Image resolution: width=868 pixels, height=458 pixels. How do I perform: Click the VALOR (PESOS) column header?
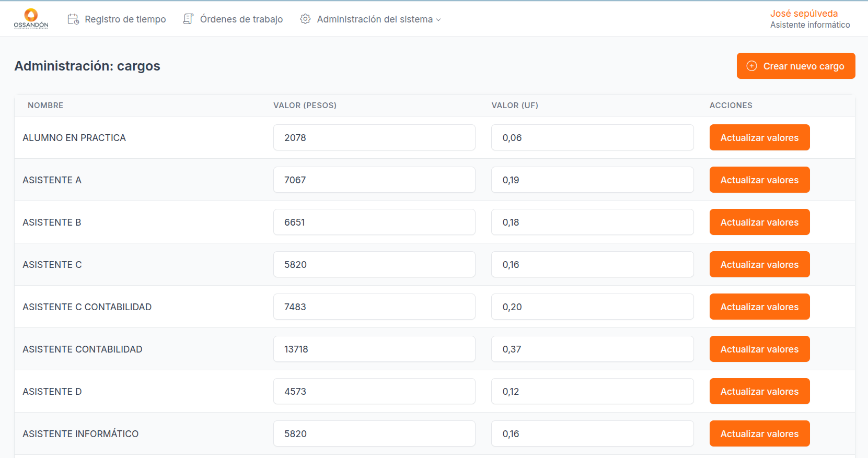pyautogui.click(x=305, y=105)
